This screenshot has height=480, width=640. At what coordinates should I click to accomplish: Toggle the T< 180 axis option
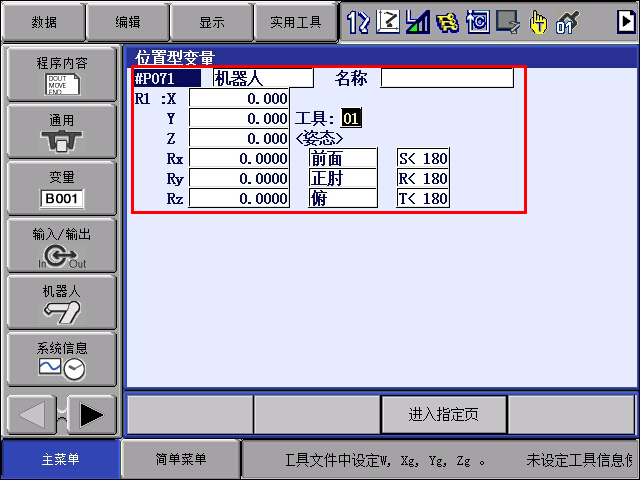tap(423, 198)
